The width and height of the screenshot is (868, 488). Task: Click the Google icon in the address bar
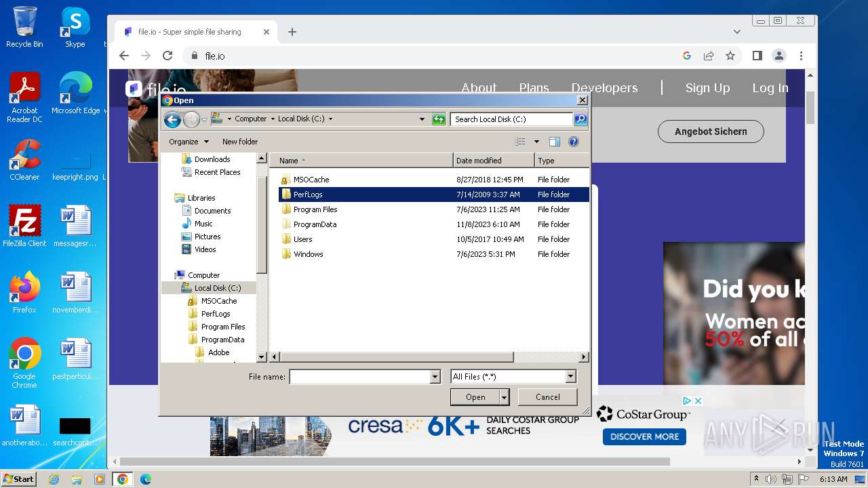pos(687,56)
